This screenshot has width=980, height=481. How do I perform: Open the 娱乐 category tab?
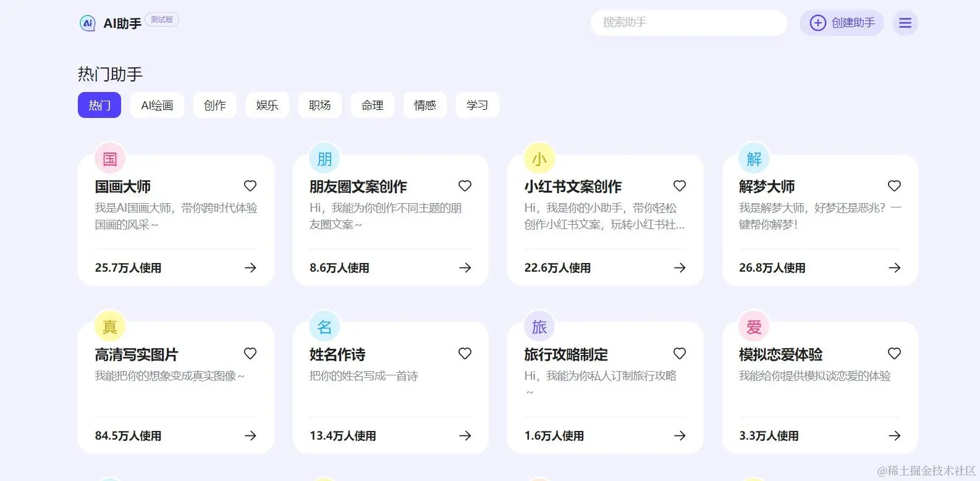[268, 105]
